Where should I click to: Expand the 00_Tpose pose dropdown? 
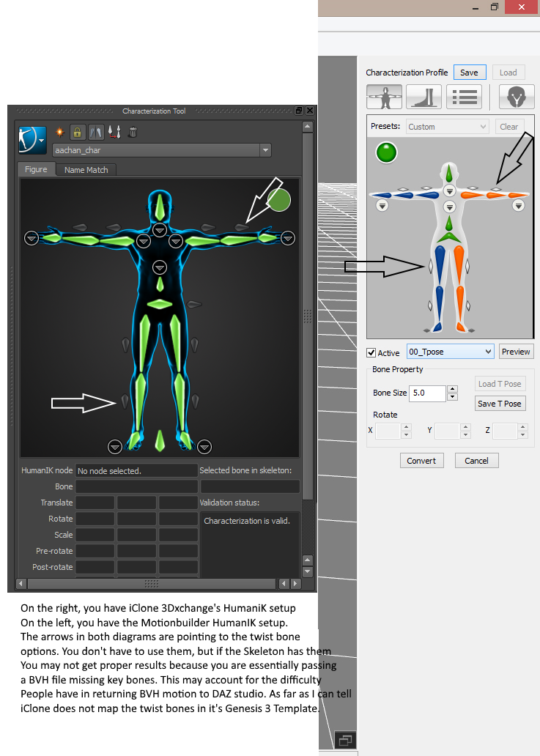[488, 352]
